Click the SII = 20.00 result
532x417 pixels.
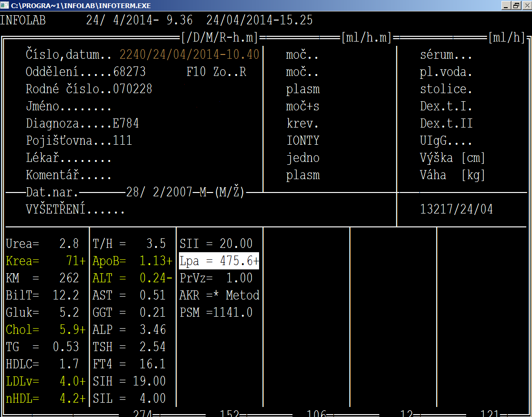[x=216, y=244]
